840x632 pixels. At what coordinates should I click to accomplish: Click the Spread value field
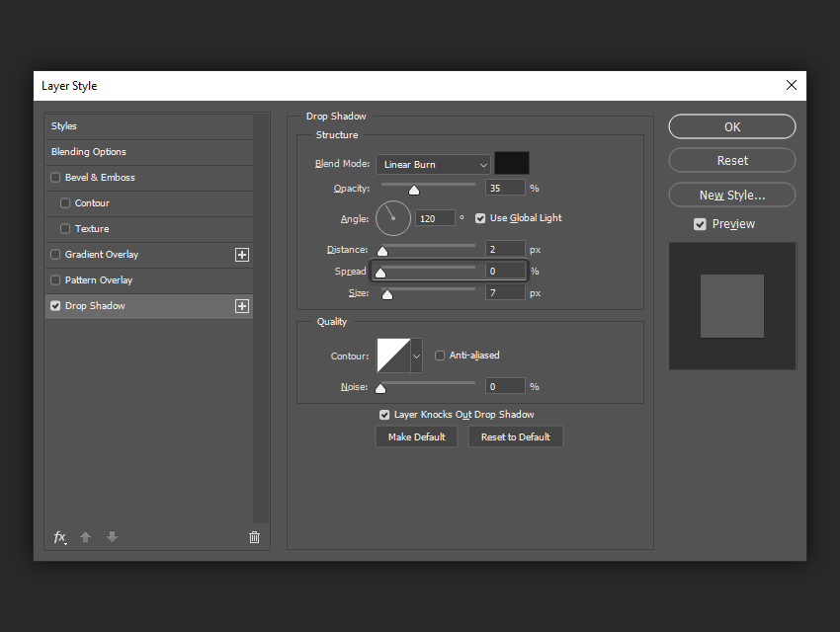pos(505,272)
